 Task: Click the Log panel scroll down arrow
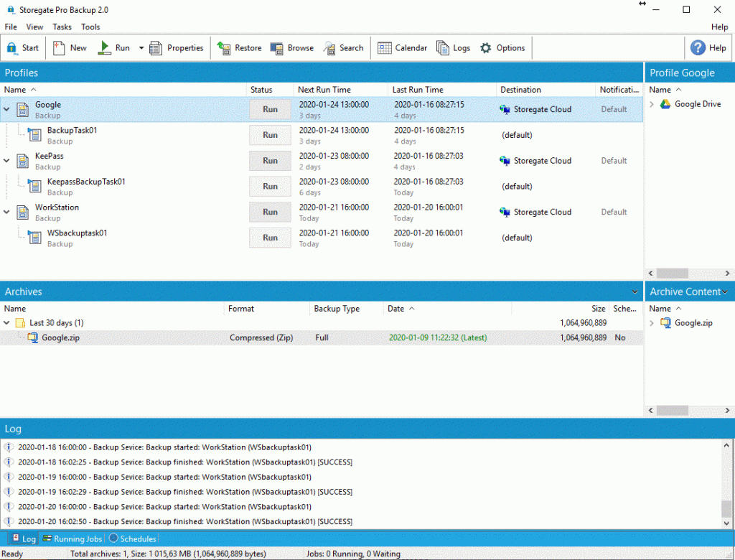pyautogui.click(x=726, y=523)
